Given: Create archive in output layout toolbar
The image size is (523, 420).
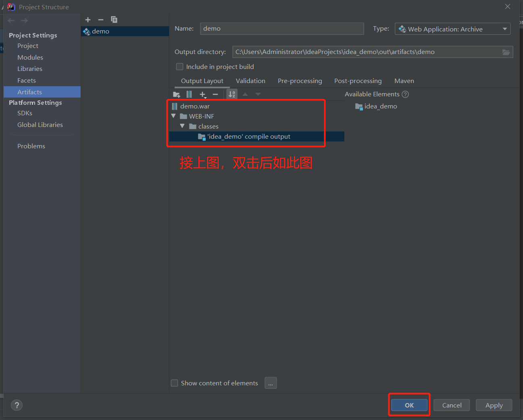Looking at the screenshot, I should (189, 94).
